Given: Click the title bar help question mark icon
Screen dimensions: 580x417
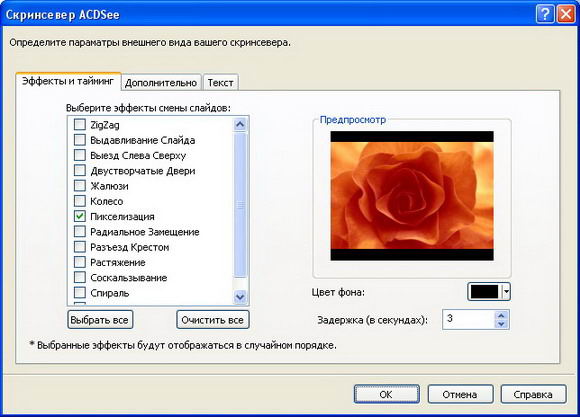Looking at the screenshot, I should point(544,14).
